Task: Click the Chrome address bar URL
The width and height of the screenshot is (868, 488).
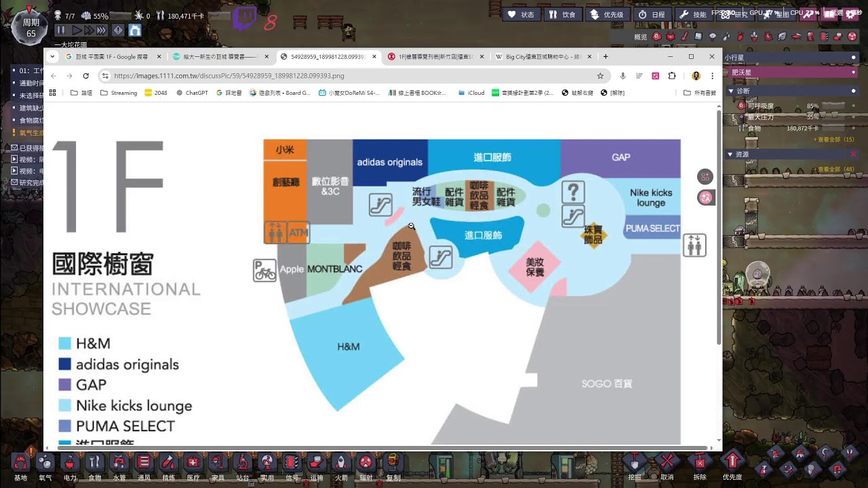Action: coord(229,76)
